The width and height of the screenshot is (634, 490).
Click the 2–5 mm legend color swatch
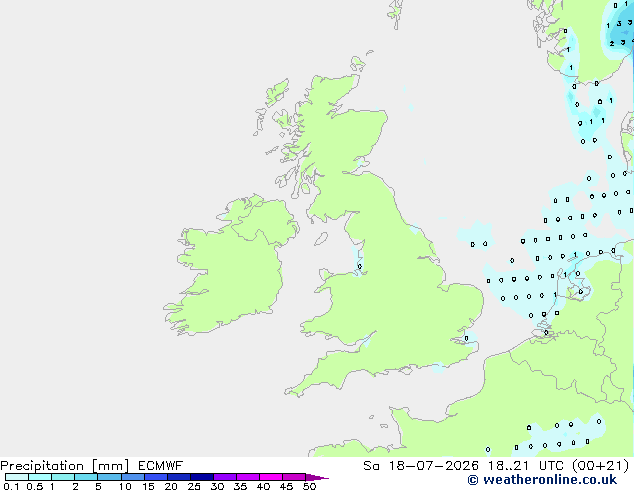(86, 477)
